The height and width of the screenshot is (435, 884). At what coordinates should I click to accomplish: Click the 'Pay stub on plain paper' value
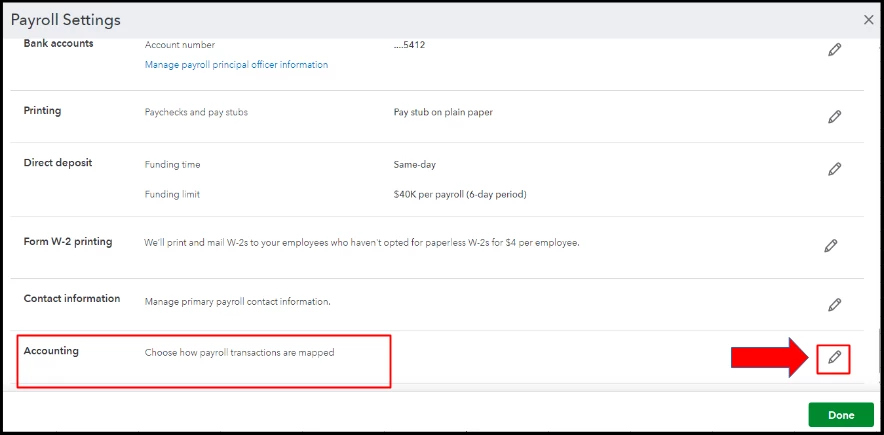443,112
